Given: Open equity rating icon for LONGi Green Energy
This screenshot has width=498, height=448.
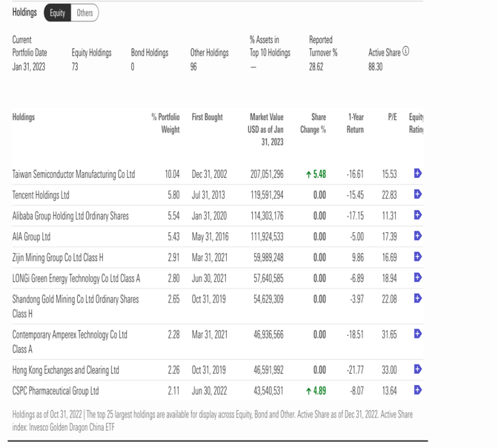Looking at the screenshot, I should (x=418, y=278).
